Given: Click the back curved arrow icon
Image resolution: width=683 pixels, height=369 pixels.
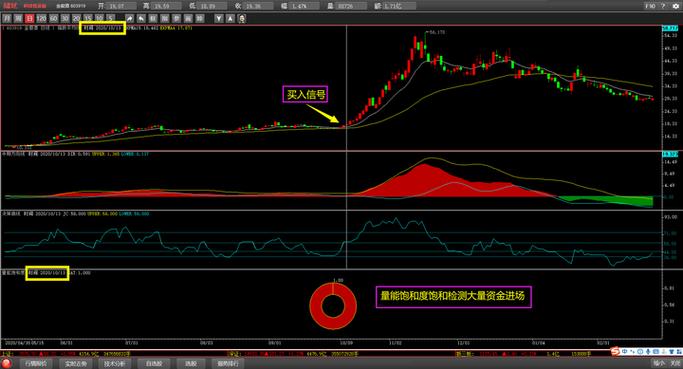Looking at the screenshot, I should pos(141,18).
